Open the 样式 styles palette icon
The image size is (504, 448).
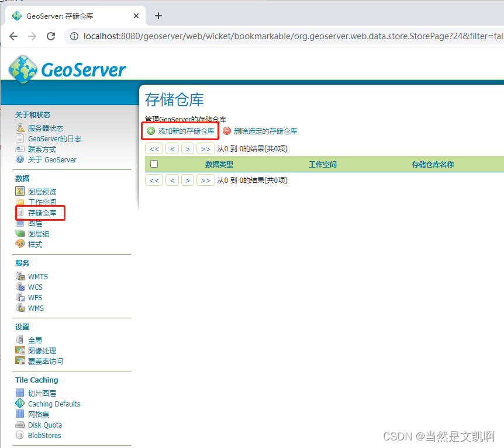click(x=20, y=244)
